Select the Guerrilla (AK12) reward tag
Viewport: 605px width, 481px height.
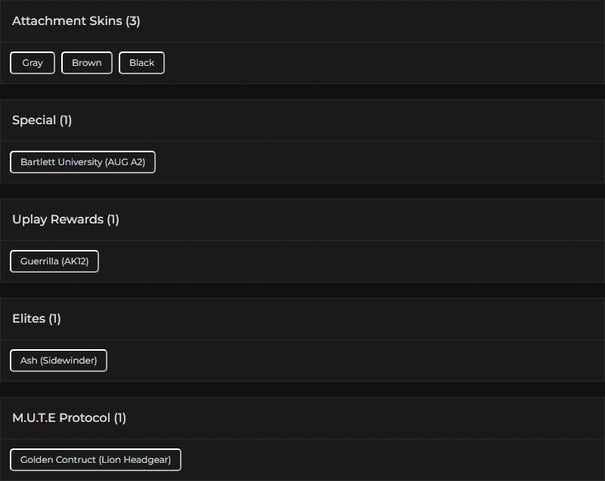coord(55,261)
